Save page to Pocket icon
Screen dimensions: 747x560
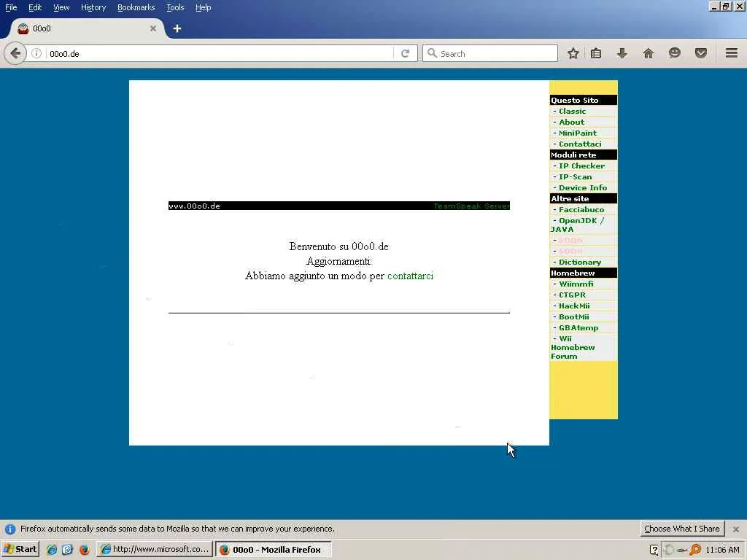[x=700, y=53]
